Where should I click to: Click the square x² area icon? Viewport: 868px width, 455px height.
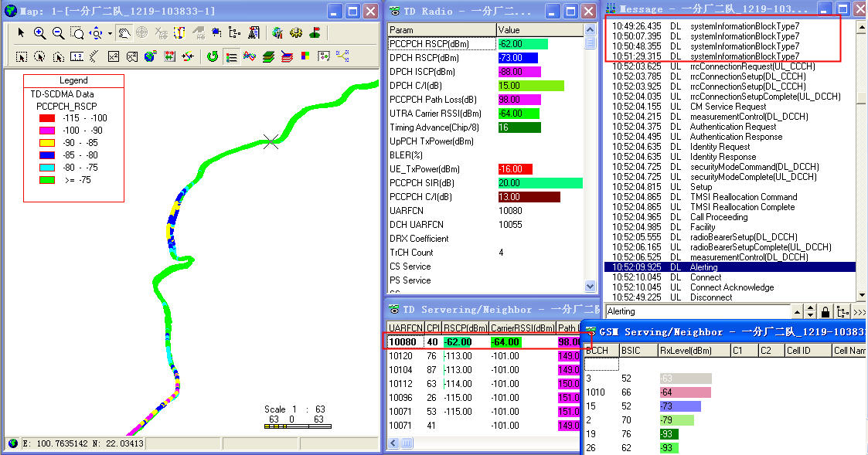(114, 56)
